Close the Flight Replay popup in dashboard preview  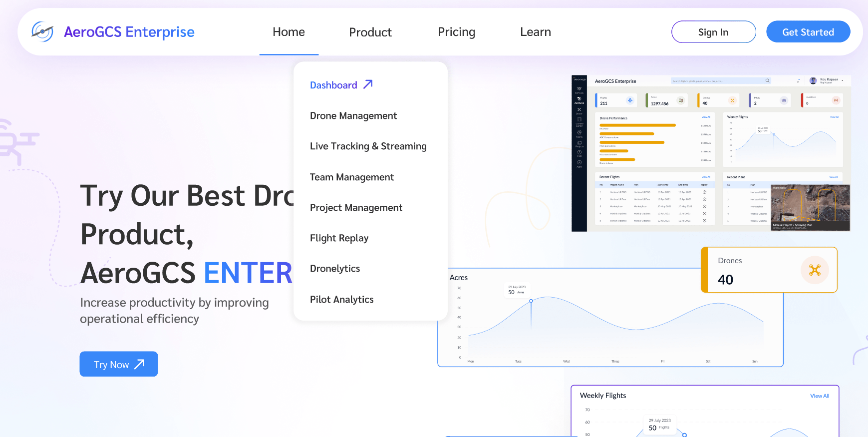click(845, 188)
